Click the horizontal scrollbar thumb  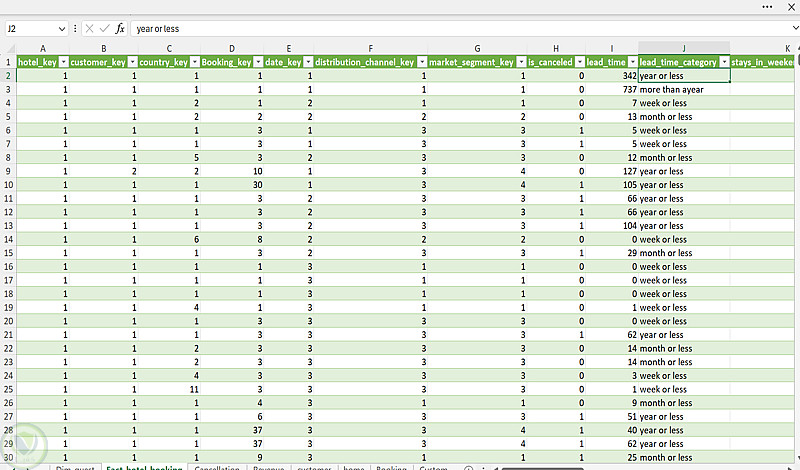(542, 468)
